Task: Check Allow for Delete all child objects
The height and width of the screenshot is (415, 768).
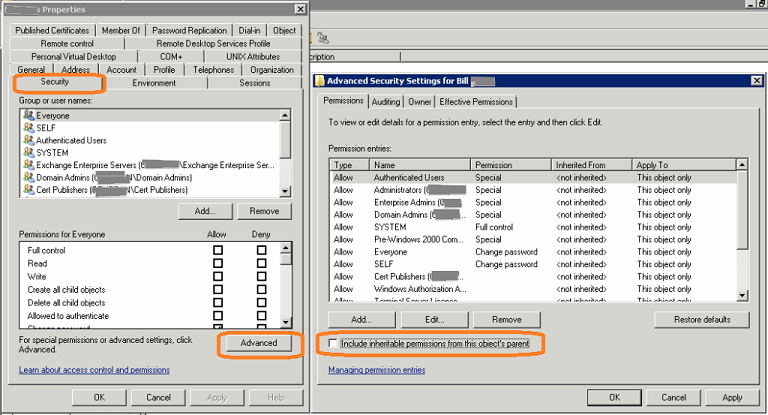Action: [x=218, y=302]
